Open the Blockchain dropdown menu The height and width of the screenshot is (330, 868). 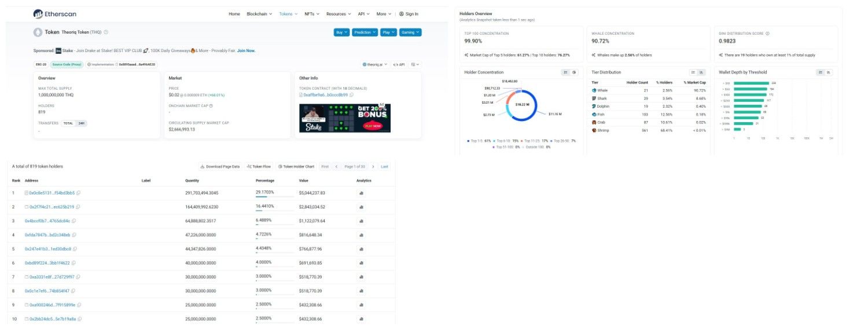(x=259, y=14)
